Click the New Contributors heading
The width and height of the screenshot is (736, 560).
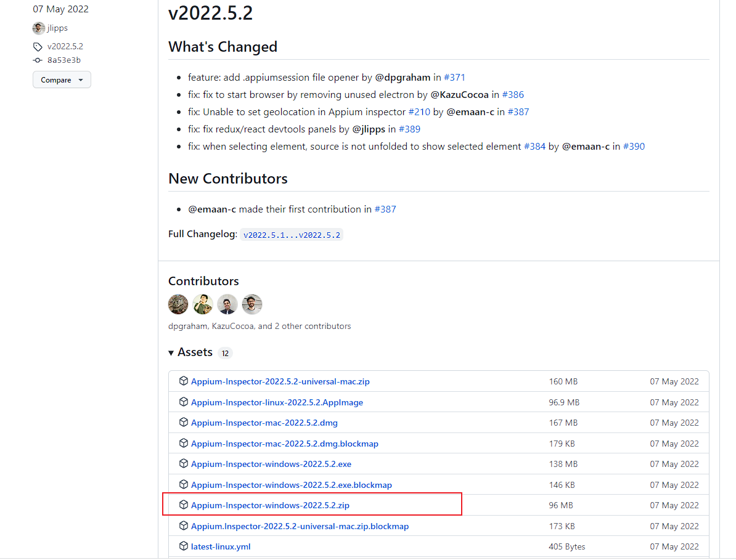pos(228,179)
